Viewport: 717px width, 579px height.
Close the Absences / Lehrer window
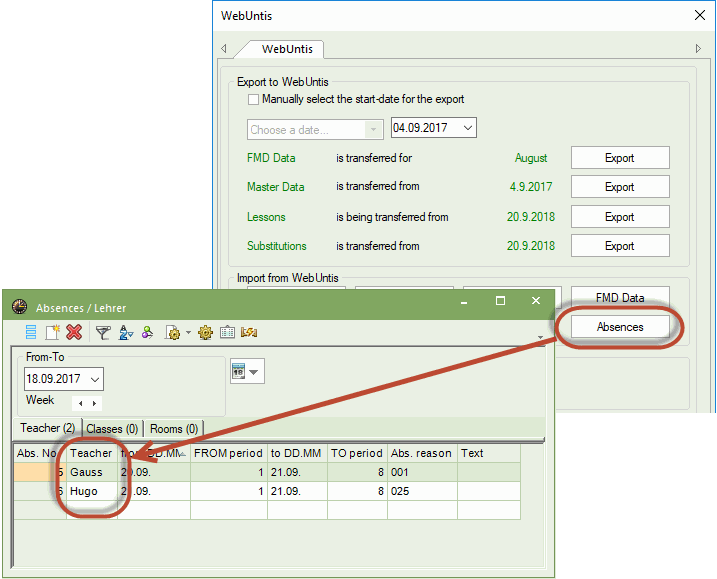point(536,301)
